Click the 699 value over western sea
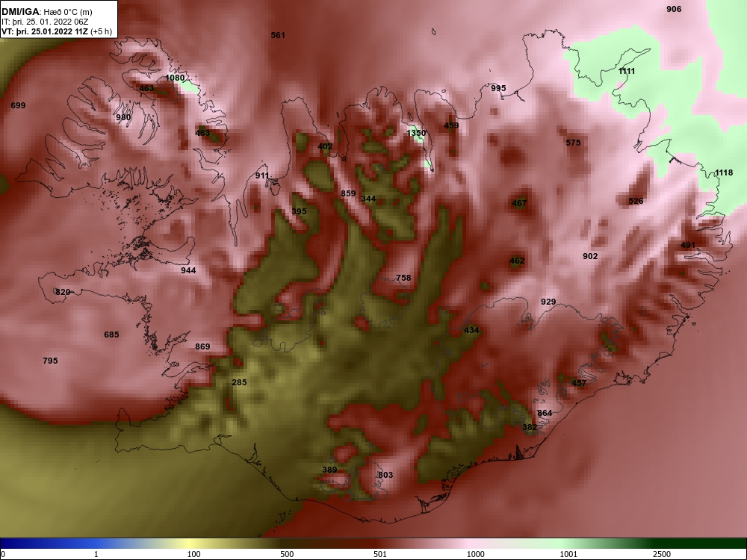The height and width of the screenshot is (560, 747). click(18, 106)
